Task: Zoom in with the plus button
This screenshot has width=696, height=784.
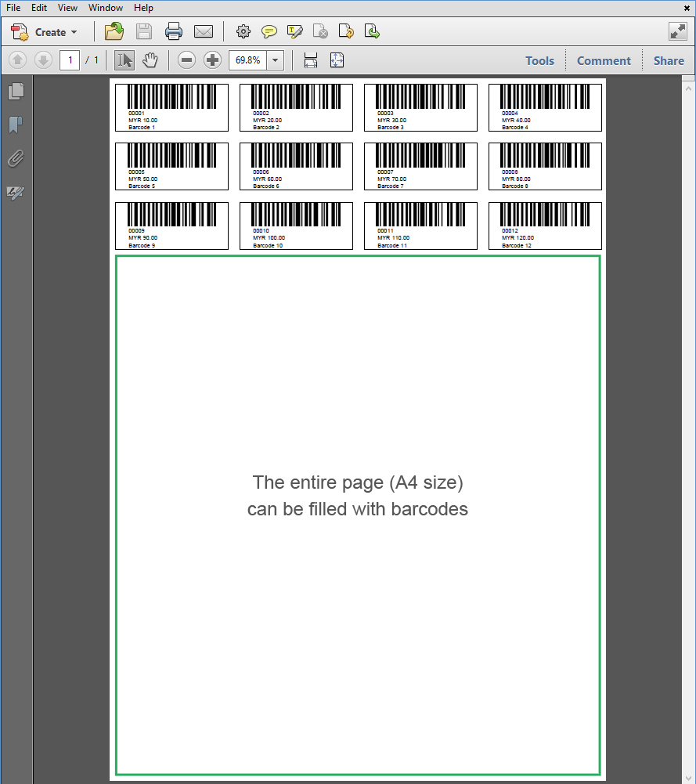Action: [x=212, y=60]
